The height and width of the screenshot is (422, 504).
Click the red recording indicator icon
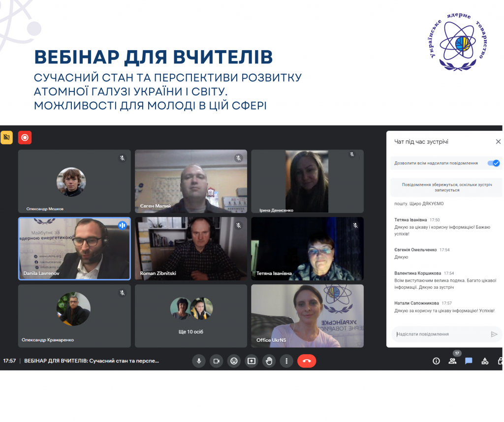pyautogui.click(x=25, y=138)
